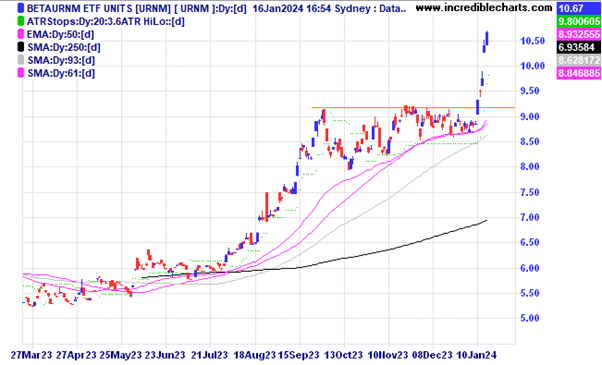
Task: Click the 9.800605 ATR stop value box
Action: [579, 21]
